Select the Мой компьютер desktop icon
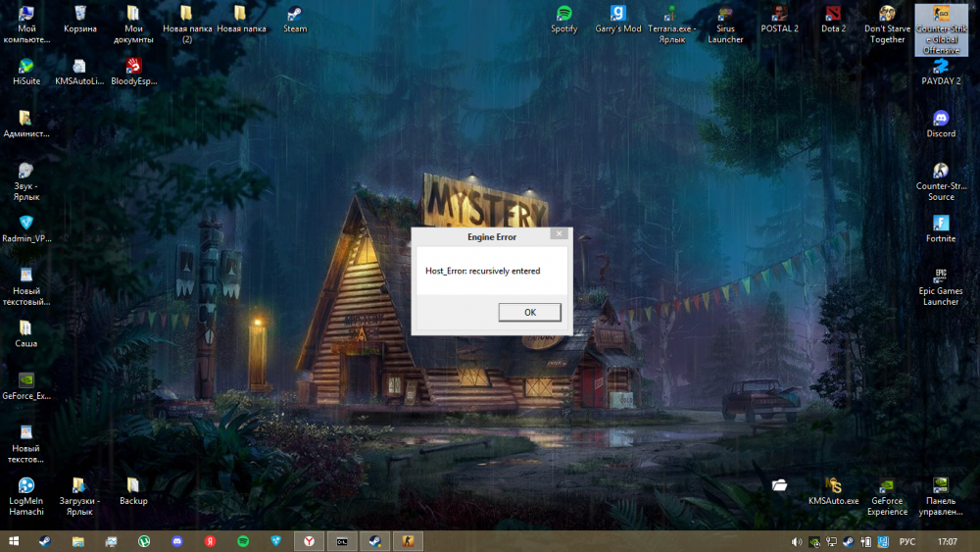Viewport: 980px width, 552px height. pos(26,25)
